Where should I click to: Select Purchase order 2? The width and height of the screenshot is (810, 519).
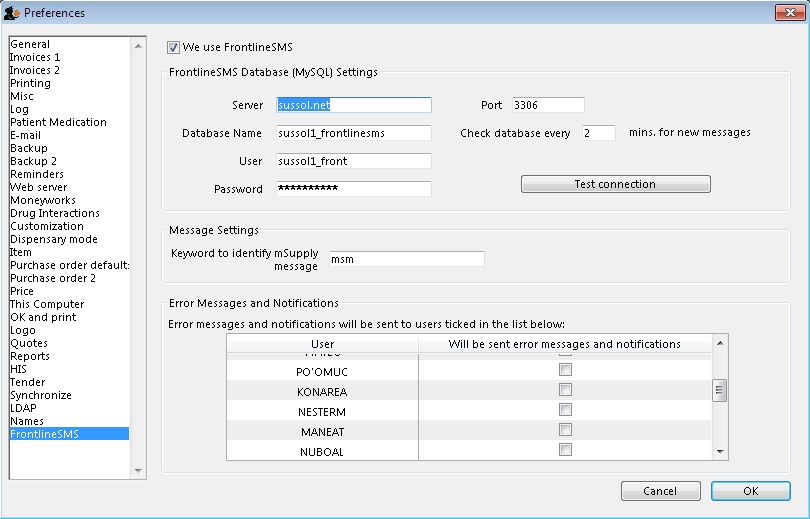click(x=69, y=278)
